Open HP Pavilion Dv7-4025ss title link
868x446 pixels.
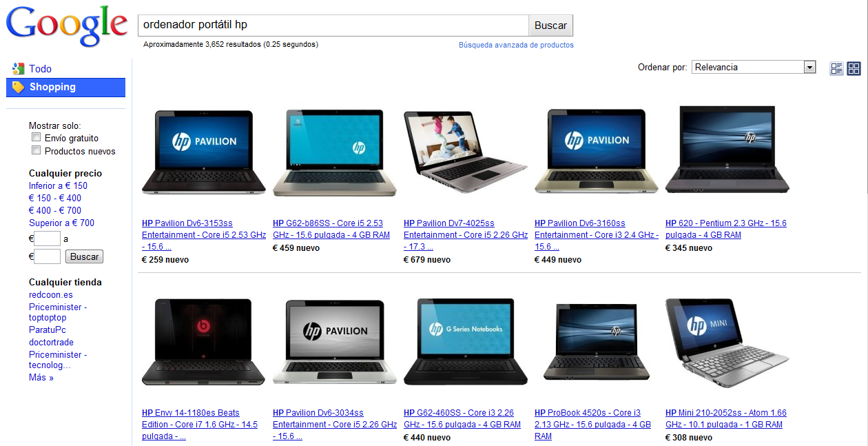(466, 235)
